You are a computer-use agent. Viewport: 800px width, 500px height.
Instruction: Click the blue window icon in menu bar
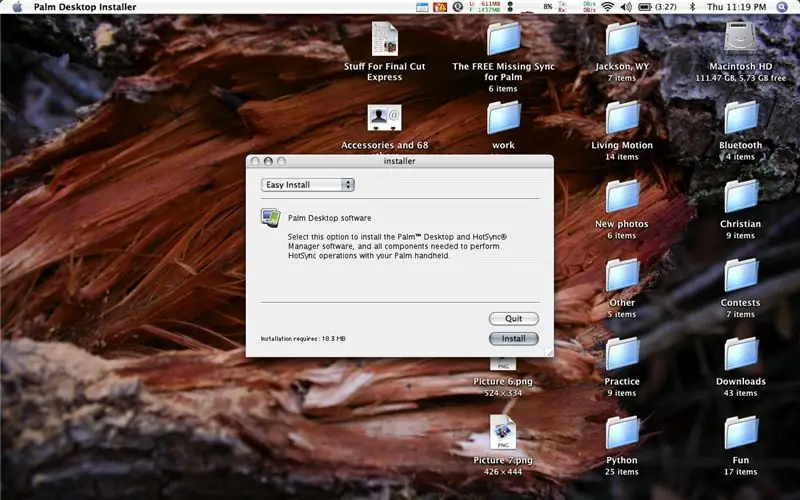point(422,7)
